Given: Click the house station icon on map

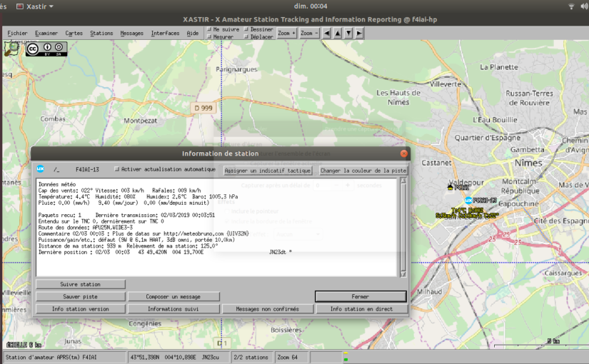Looking at the screenshot, I should (x=450, y=187).
